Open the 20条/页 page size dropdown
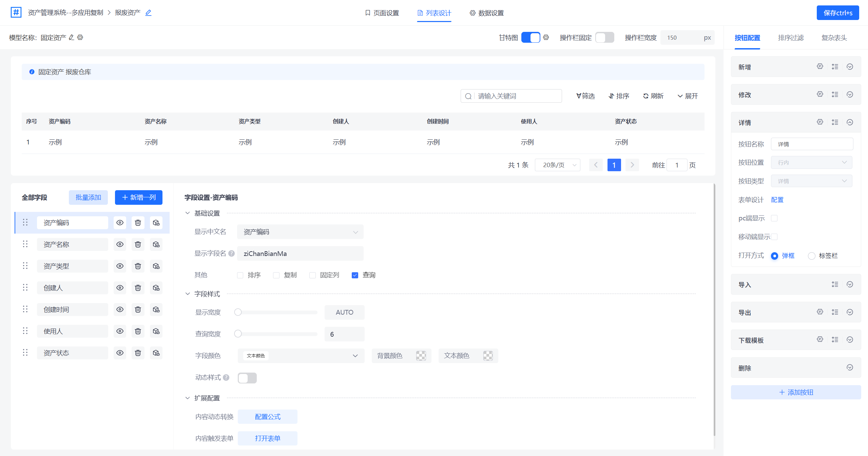Viewport: 868px width, 456px height. 558,165
